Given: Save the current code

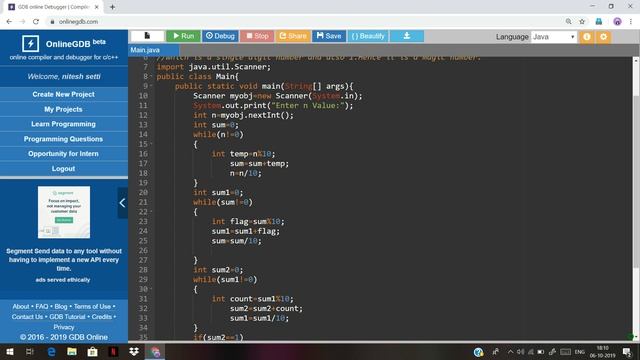Looking at the screenshot, I should click(329, 36).
